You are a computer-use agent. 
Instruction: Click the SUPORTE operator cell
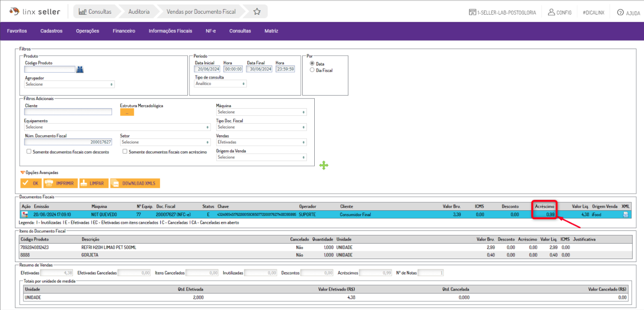click(307, 214)
